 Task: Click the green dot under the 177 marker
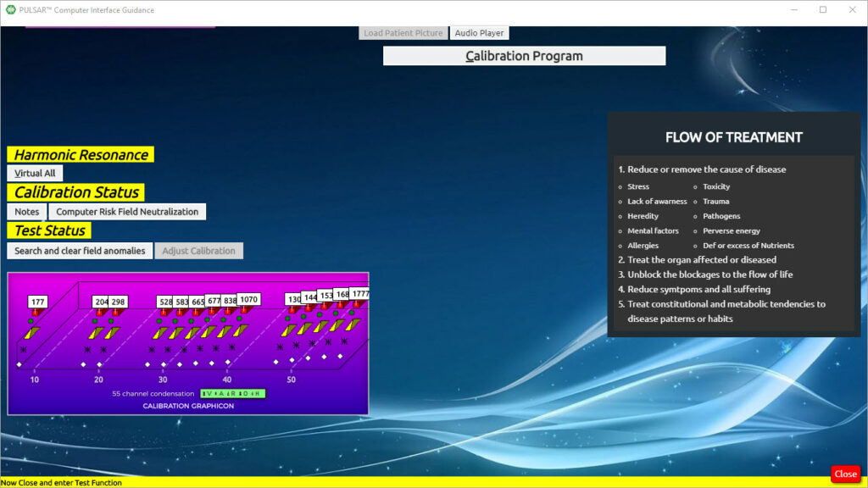tap(31, 322)
